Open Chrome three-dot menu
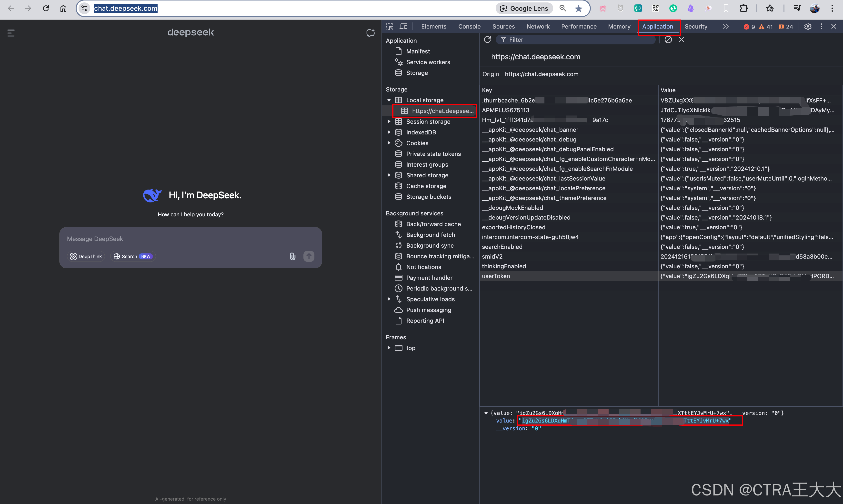This screenshot has width=843, height=504. click(x=832, y=8)
